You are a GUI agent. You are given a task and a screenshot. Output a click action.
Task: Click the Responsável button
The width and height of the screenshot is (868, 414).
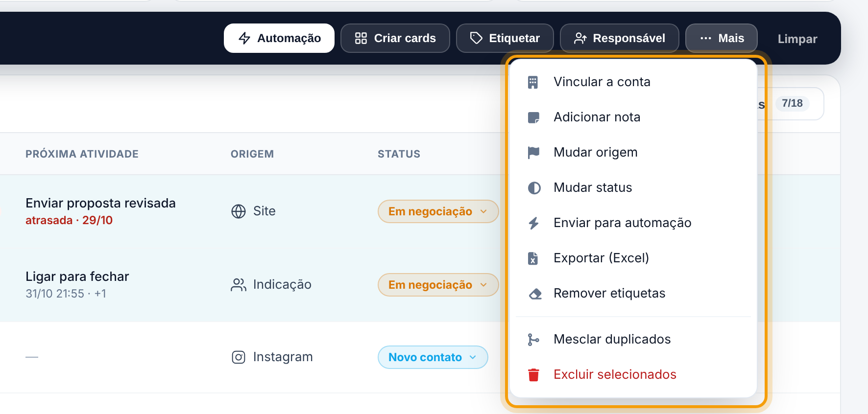(620, 38)
